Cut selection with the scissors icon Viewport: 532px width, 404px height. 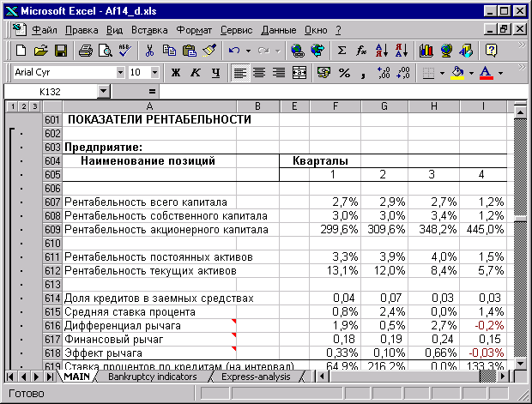tap(149, 51)
